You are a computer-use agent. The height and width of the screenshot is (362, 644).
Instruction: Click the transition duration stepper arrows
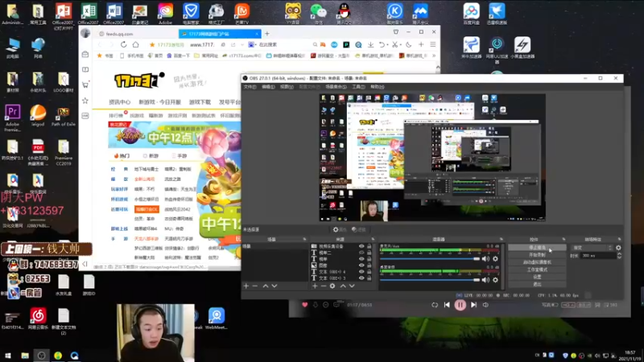click(619, 255)
